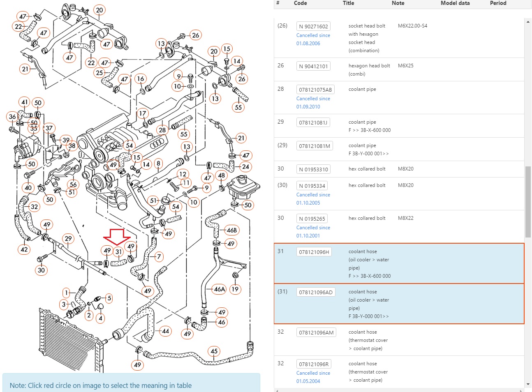Image resolution: width=532 pixels, height=392 pixels.
Task: Select circle 48 near the expansion tank
Action: (222, 175)
